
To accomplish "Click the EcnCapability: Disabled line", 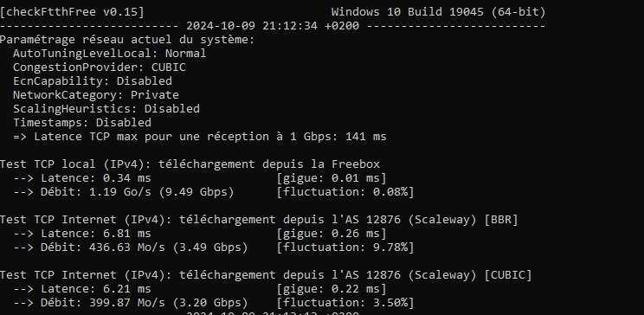I will 93,80.
